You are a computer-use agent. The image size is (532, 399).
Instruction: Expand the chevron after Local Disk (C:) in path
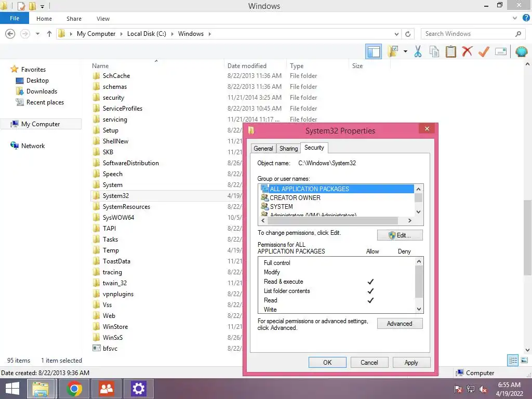click(172, 34)
